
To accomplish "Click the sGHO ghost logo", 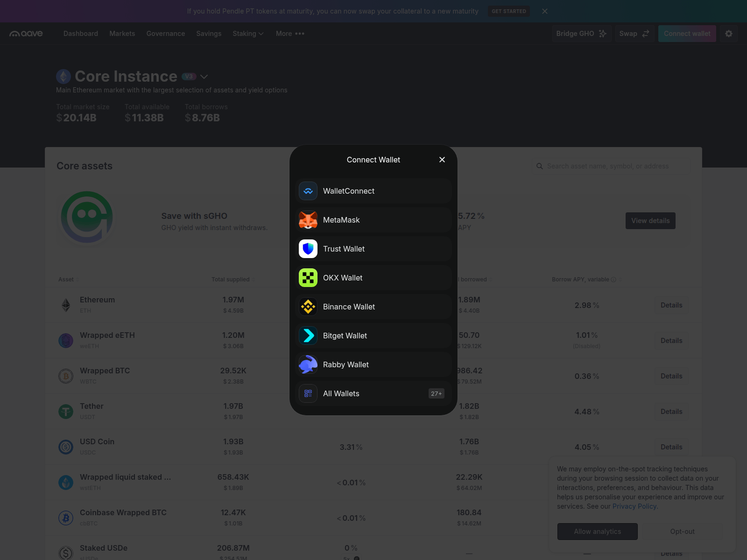I will (87, 217).
